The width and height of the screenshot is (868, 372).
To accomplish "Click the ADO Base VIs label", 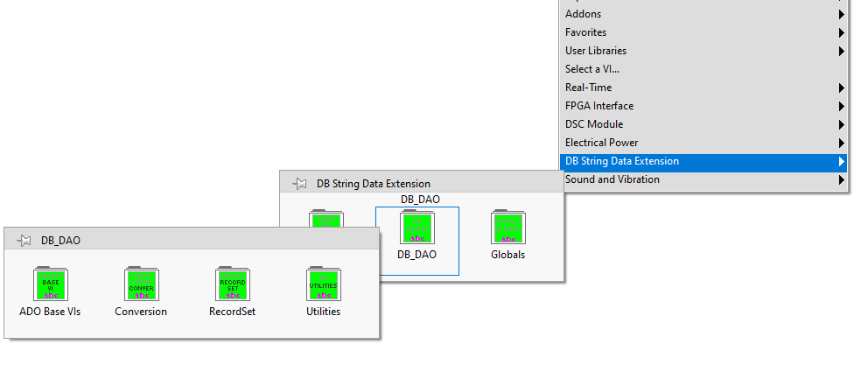I will (x=50, y=312).
